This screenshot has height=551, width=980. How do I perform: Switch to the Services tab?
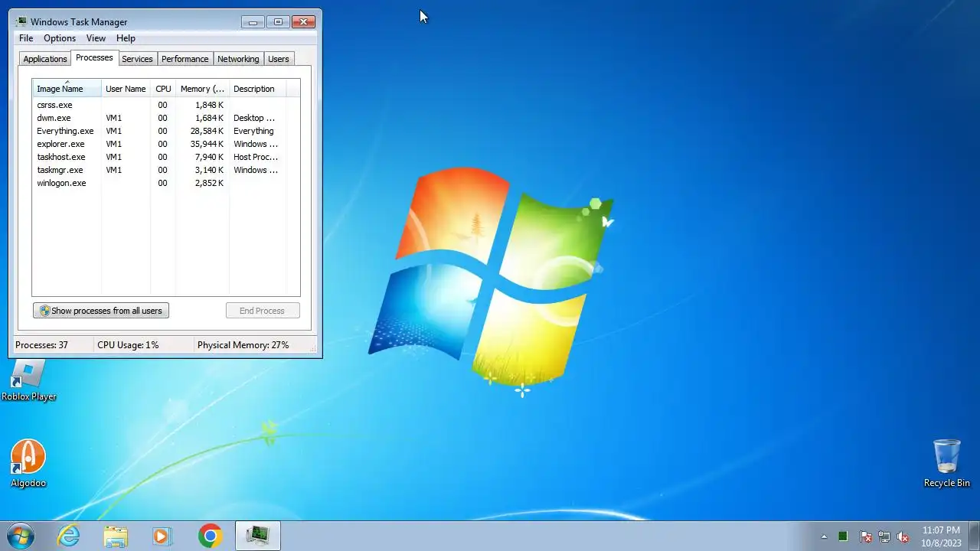pyautogui.click(x=138, y=59)
